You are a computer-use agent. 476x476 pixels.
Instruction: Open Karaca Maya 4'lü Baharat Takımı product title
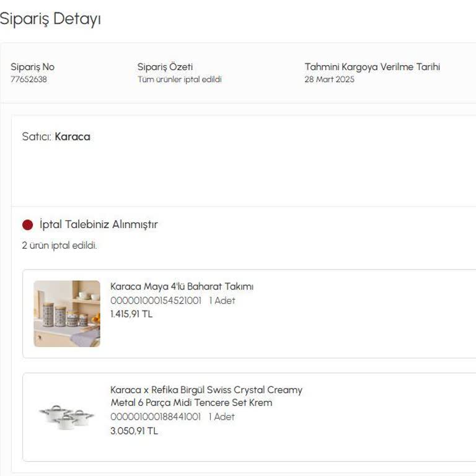[182, 286]
